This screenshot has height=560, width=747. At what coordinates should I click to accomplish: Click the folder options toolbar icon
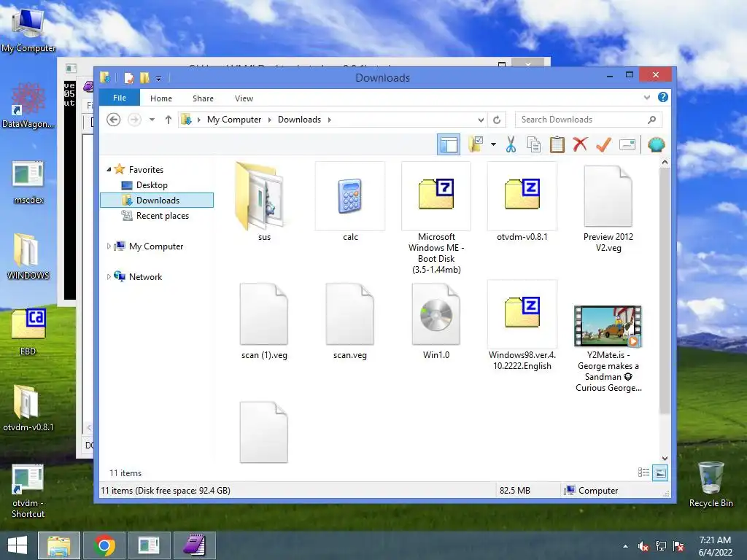[x=476, y=144]
